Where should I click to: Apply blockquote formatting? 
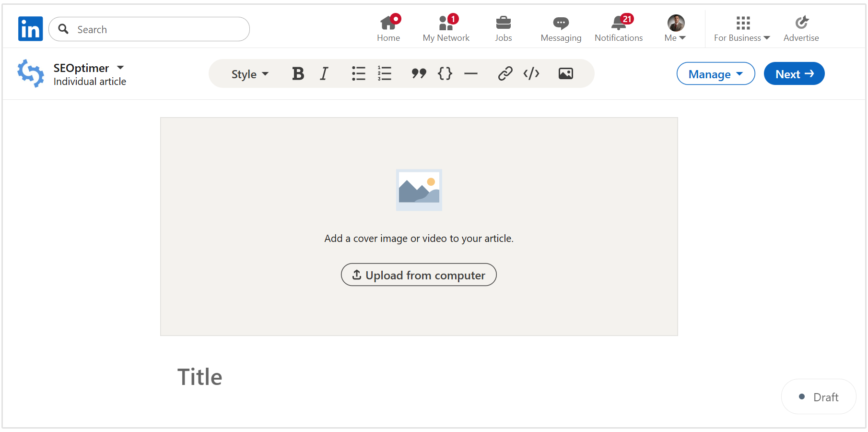[x=419, y=73]
